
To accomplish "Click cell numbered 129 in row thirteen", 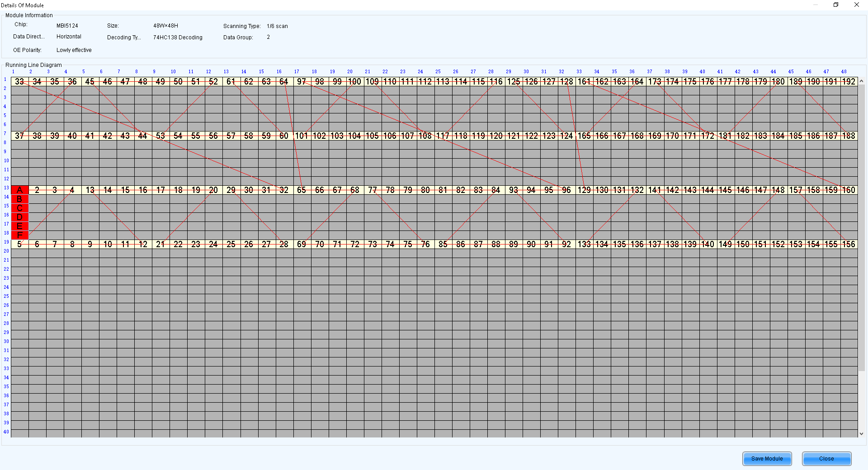I will point(585,190).
